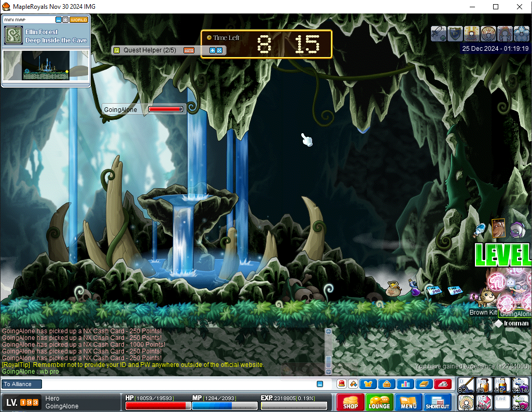Open the Cash Shop red siren icon
This screenshot has height=412, width=532.
tap(341, 384)
